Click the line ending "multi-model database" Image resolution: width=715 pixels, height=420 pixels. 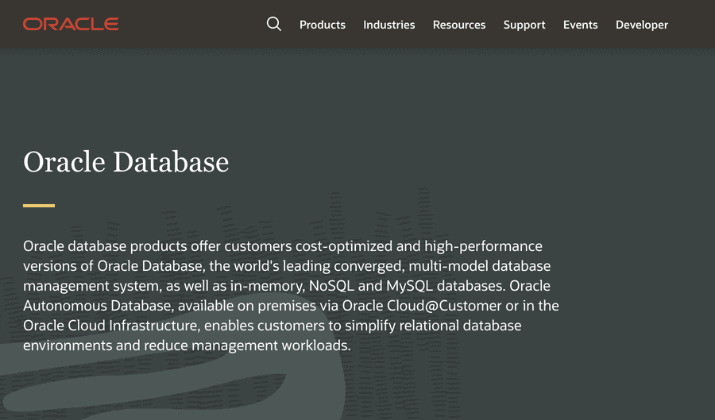[287, 266]
